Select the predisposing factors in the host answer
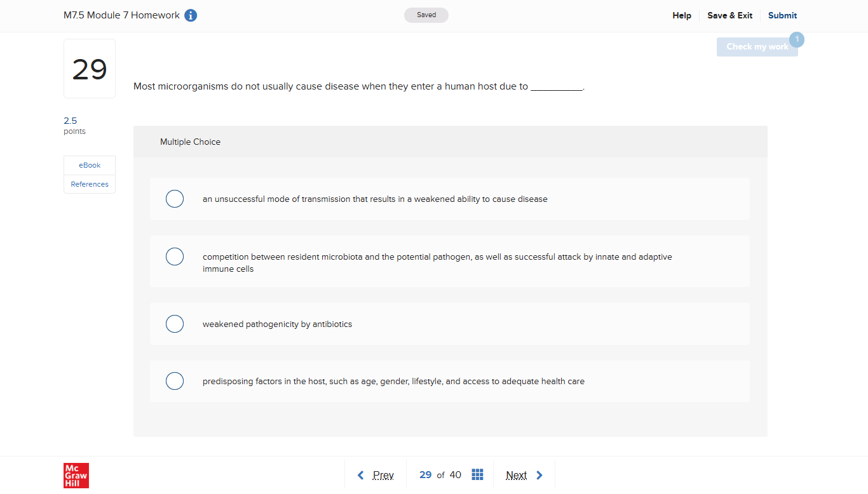 pos(175,381)
